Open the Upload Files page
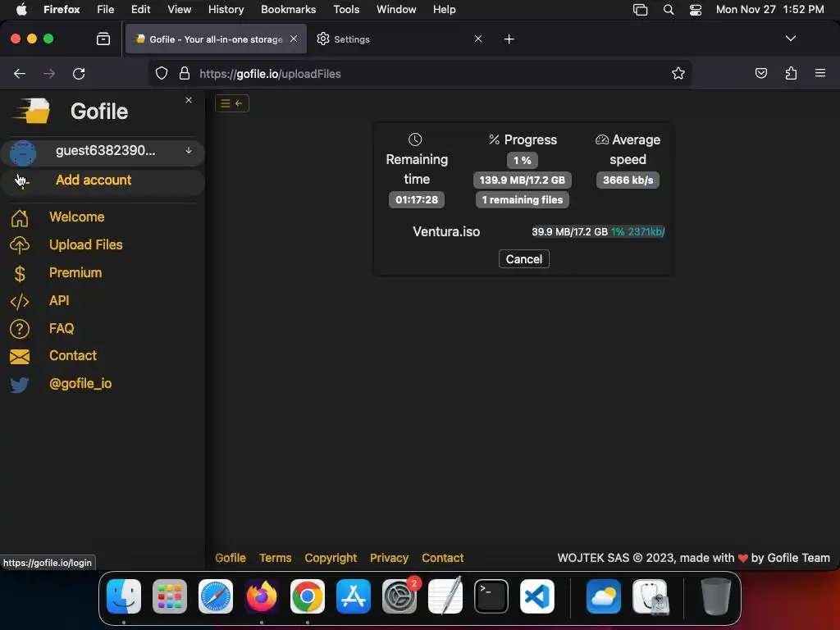This screenshot has height=630, width=840. [85, 244]
